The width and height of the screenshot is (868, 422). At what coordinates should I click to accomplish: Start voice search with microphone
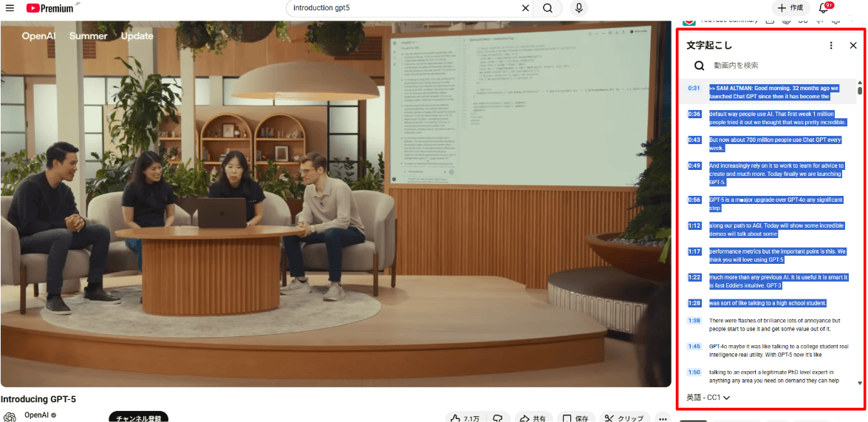579,8
